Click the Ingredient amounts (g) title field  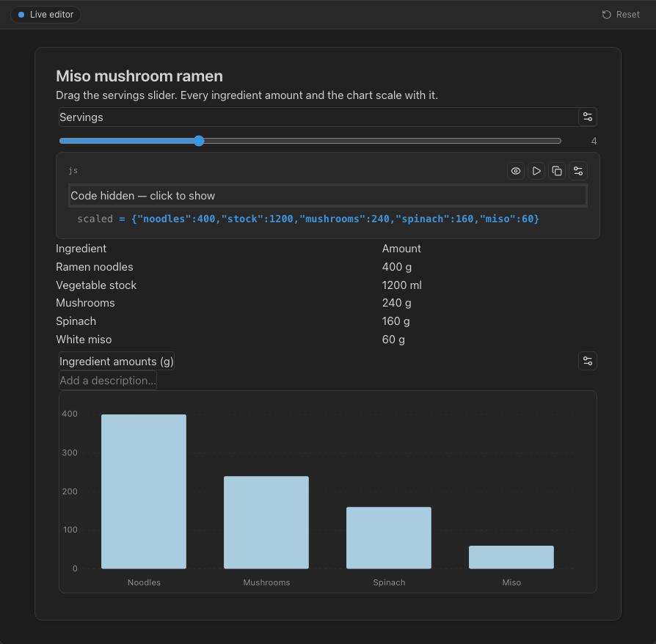click(117, 362)
